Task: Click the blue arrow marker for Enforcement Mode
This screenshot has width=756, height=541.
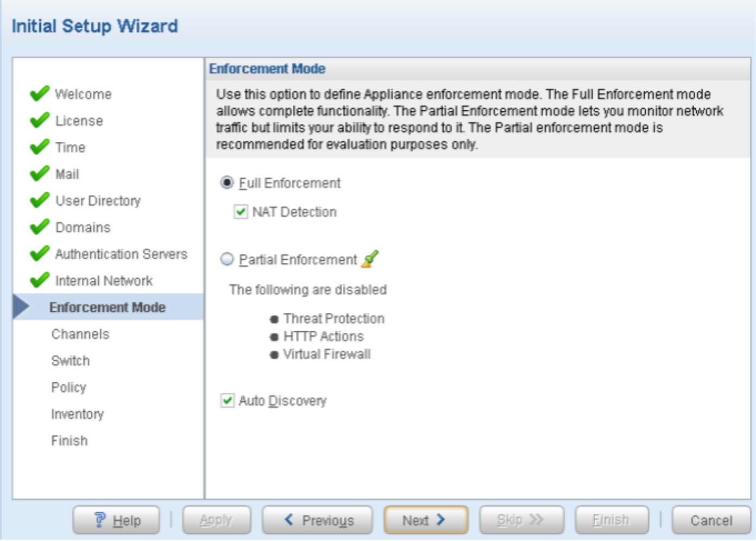Action: pos(21,307)
